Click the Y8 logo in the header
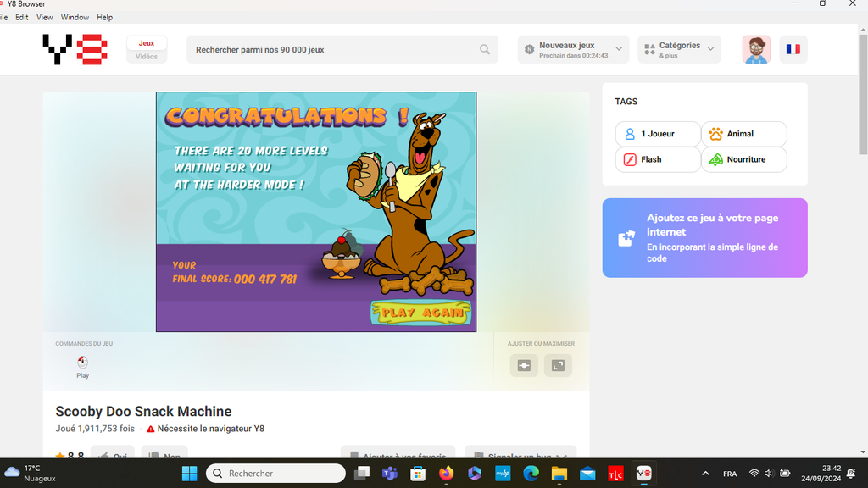Viewport: 868px width, 488px height. pos(75,49)
